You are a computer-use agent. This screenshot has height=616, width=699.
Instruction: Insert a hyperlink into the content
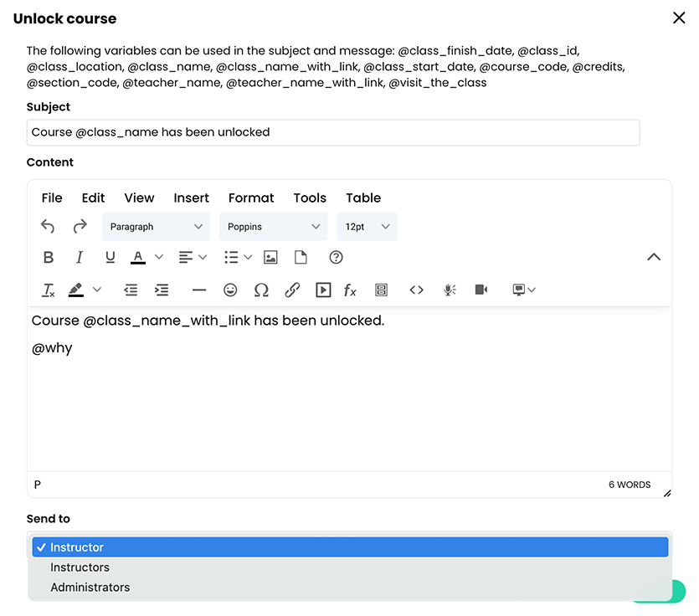(x=292, y=290)
